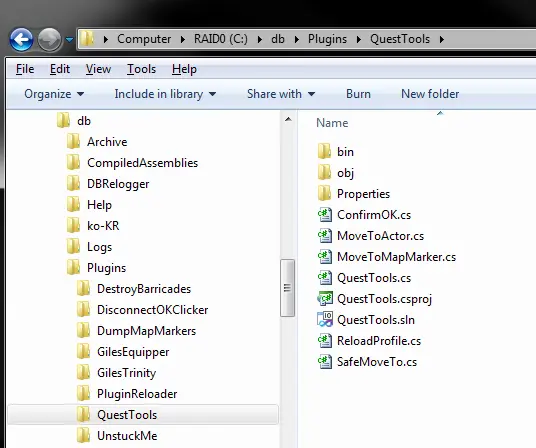Screen dimensions: 536x448
Task: Select the Properties folder in file list
Action: tap(354, 194)
